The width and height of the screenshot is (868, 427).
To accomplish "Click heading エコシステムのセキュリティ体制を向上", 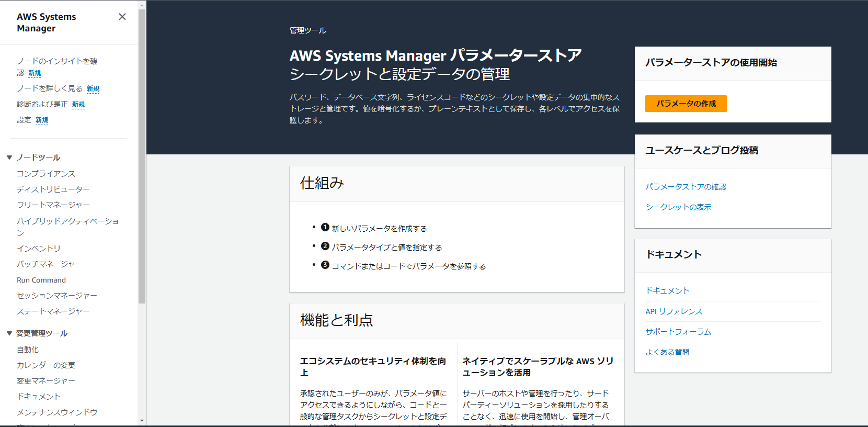I will click(x=373, y=367).
